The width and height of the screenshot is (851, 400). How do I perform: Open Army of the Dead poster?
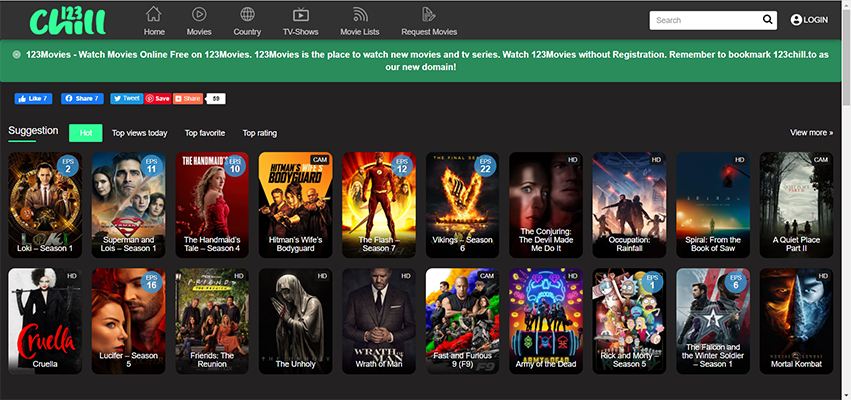(x=546, y=321)
